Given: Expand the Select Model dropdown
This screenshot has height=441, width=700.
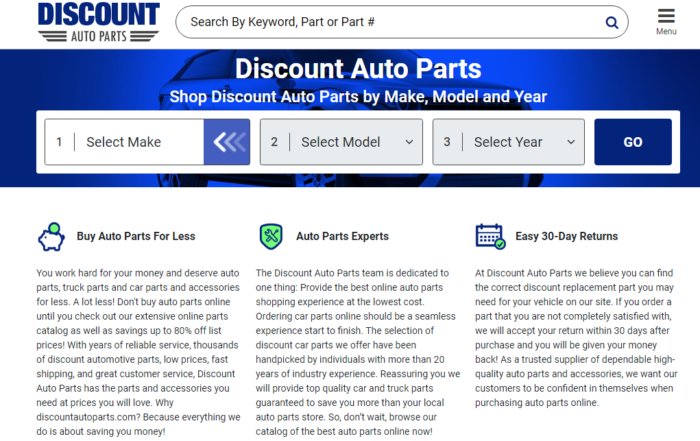Looking at the screenshot, I should click(342, 142).
